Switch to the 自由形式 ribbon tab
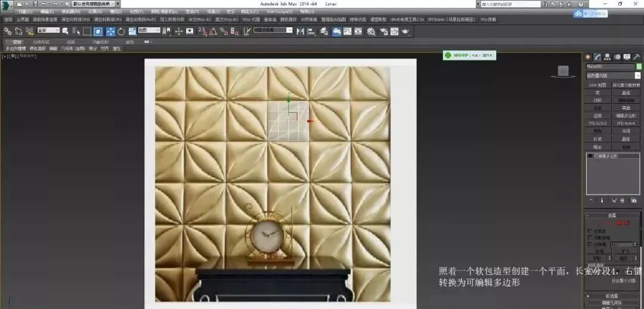Screen dimensions: 644x309 click(x=41, y=42)
